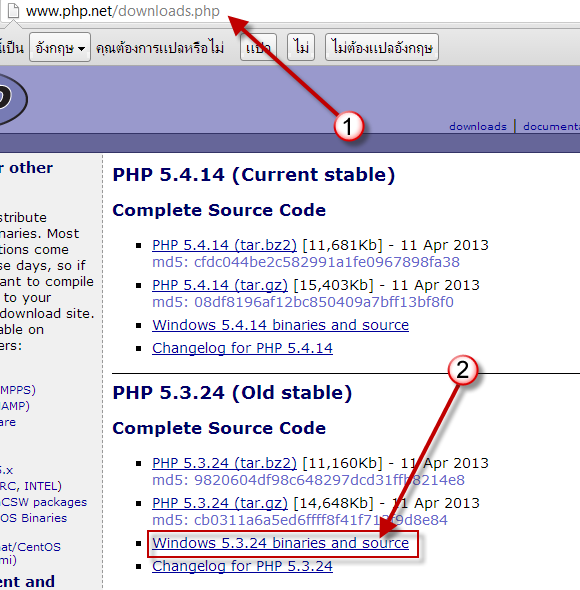
Task: Click the [11,681Kb] - 11 Apr 2013 text
Action: coord(396,245)
